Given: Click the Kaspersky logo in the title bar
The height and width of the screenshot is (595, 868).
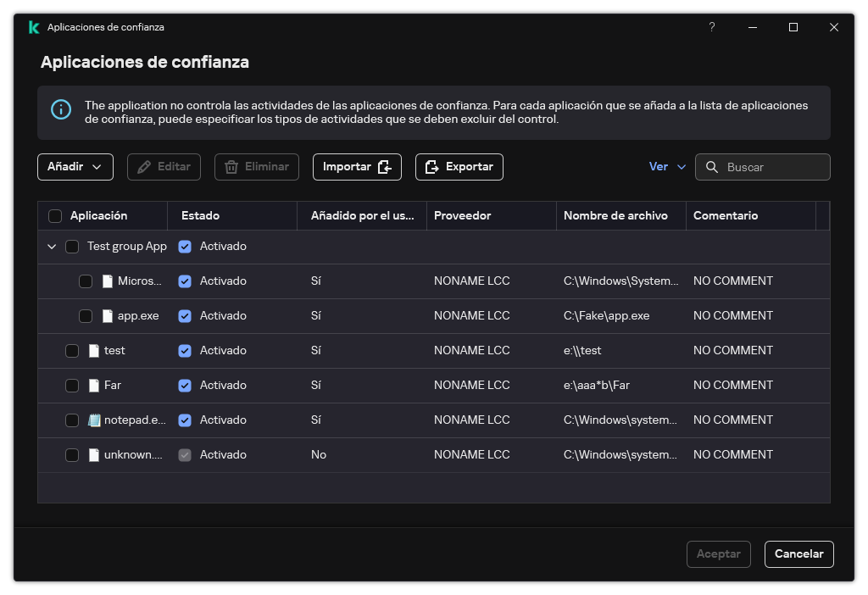Looking at the screenshot, I should 33,26.
